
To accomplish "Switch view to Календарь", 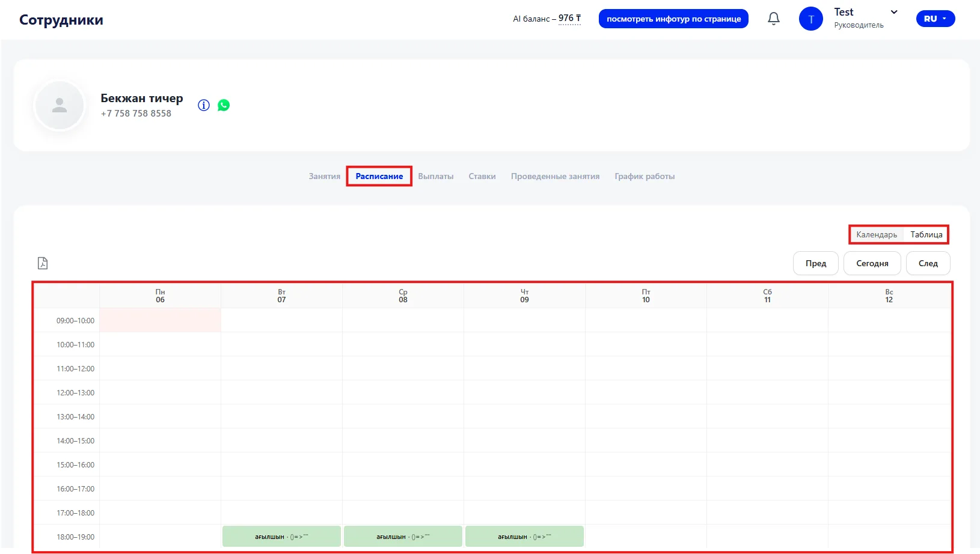I will pyautogui.click(x=877, y=234).
